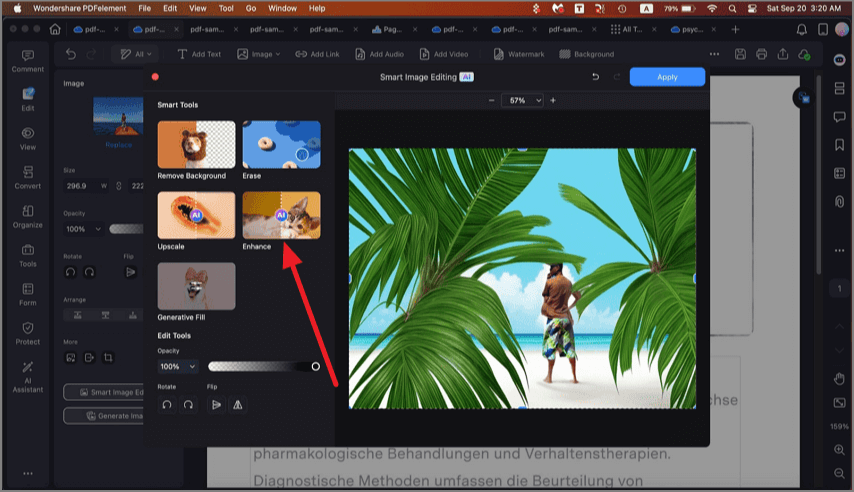This screenshot has height=492, width=854.
Task: Select the Edit sidebar tool
Action: click(x=28, y=99)
